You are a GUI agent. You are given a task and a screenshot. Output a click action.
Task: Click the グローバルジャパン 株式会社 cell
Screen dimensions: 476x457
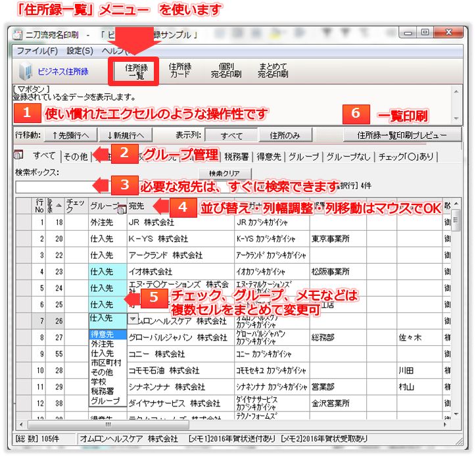point(180,337)
